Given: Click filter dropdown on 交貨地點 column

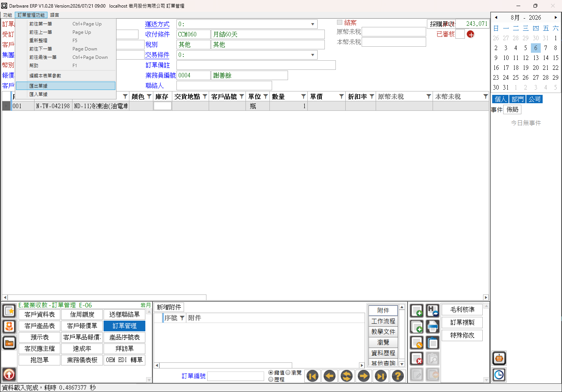Looking at the screenshot, I should pos(205,97).
